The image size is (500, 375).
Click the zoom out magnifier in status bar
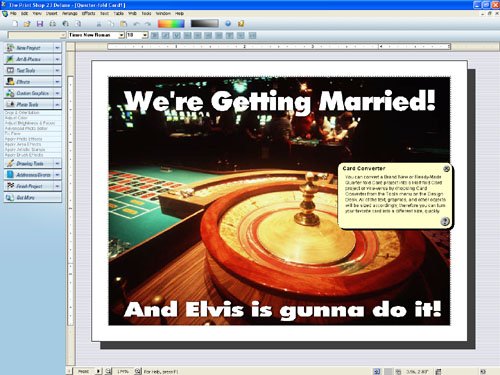point(108,371)
